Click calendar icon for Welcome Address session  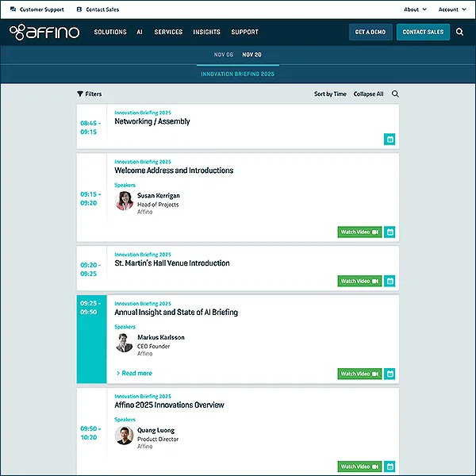390,232
